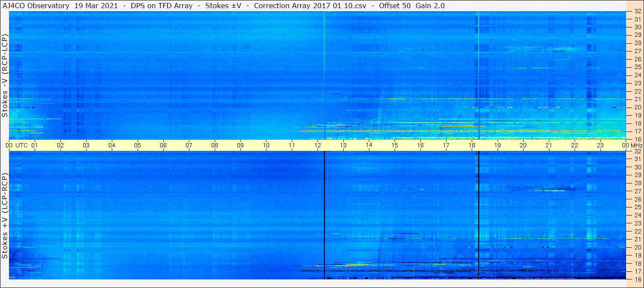Choose the 23 hour marker on the time axis
The height and width of the screenshot is (288, 644).
(x=600, y=146)
